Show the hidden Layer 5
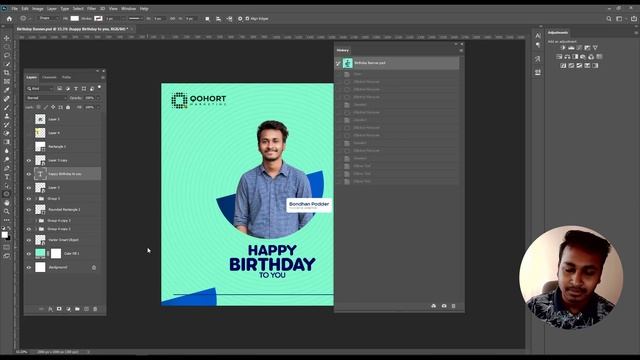The width and height of the screenshot is (640, 360). (x=29, y=119)
